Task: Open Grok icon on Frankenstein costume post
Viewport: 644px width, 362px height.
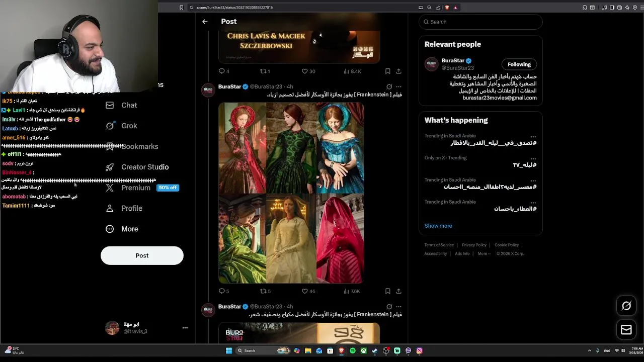Action: [389, 86]
